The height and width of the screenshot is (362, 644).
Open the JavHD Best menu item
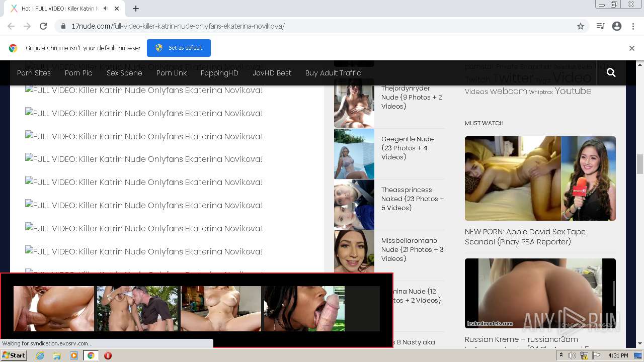pos(272,73)
